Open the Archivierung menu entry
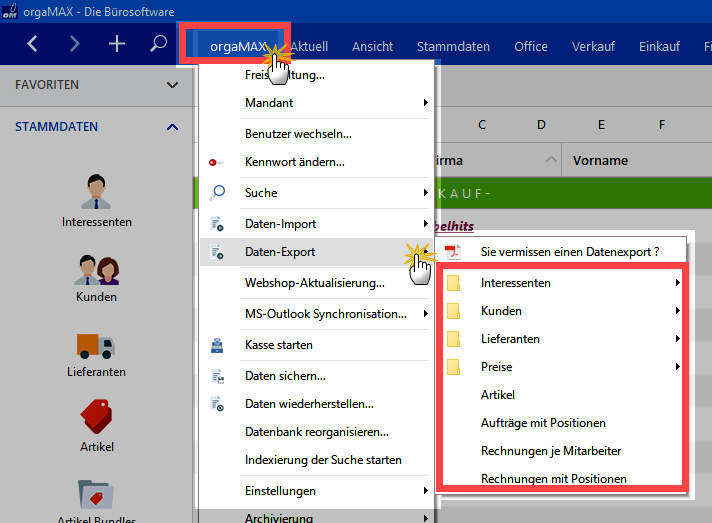This screenshot has height=523, width=712. click(x=317, y=517)
